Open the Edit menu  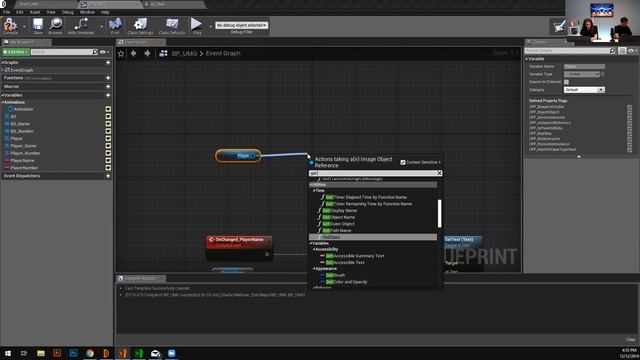(x=20, y=12)
